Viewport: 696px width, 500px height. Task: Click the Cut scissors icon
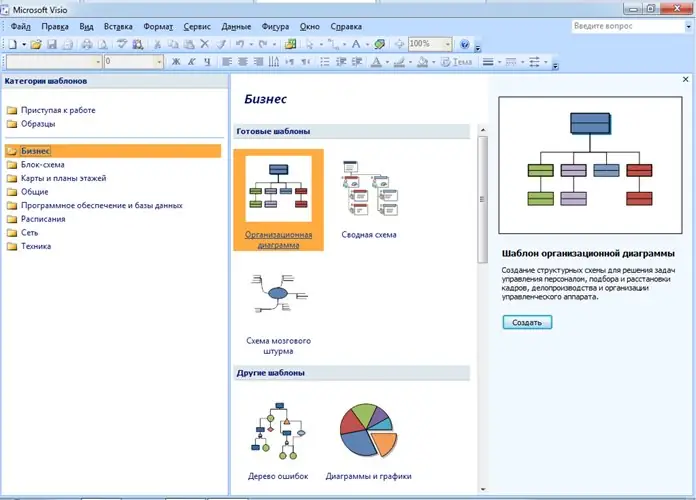[157, 44]
